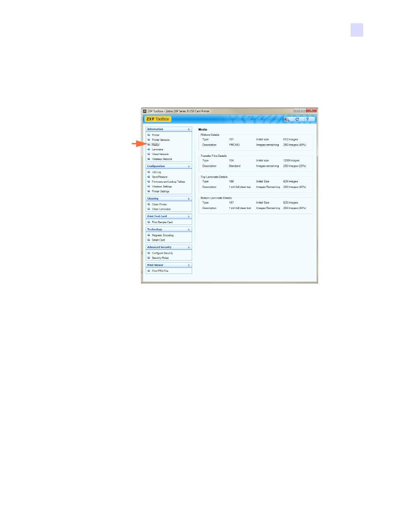This screenshot has width=411, height=532.
Task: Click ribbon type value 101
Action: (231, 140)
